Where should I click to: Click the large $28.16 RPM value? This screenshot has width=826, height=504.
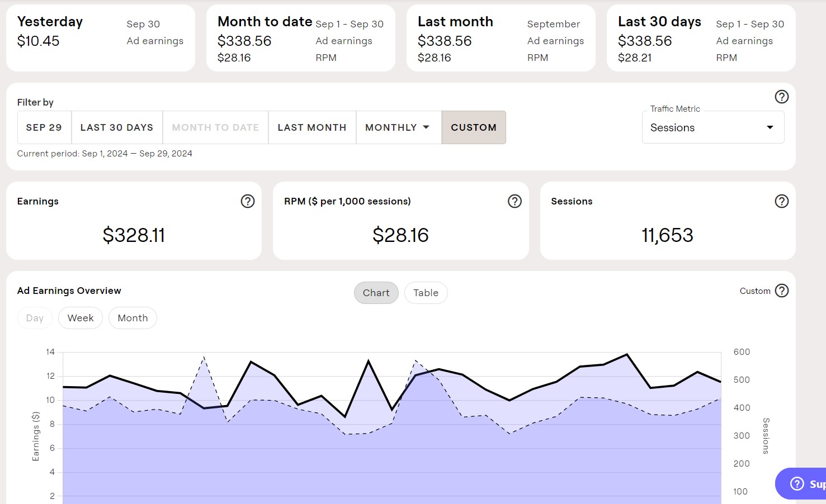pos(400,235)
